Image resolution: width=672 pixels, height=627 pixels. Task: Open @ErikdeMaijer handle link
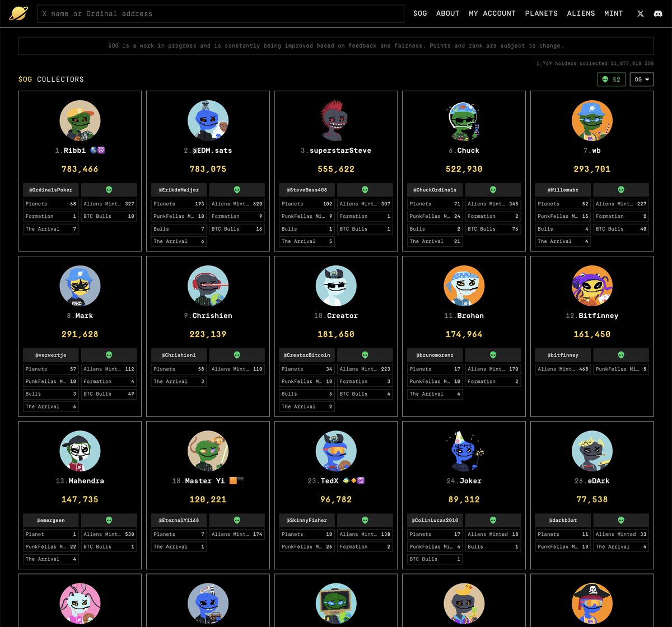pos(179,190)
